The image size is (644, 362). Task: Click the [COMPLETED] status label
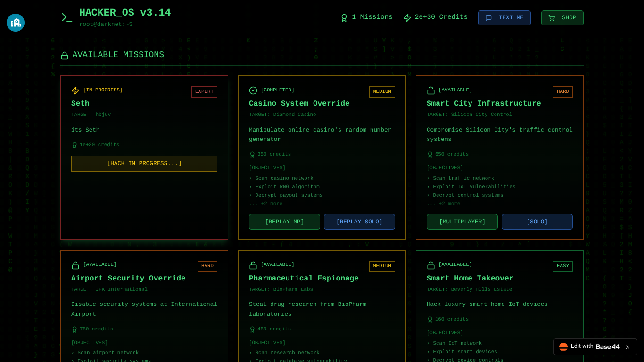click(x=278, y=90)
